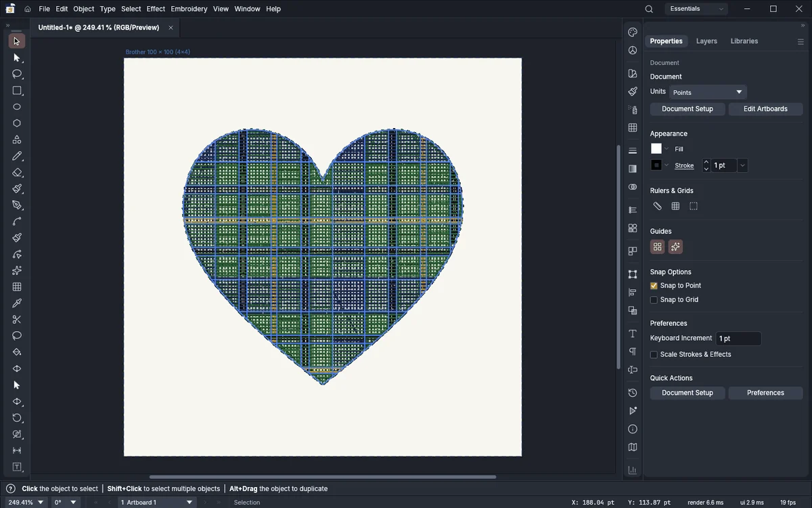812x508 pixels.
Task: Select the Pen nib tool
Action: pyautogui.click(x=17, y=205)
